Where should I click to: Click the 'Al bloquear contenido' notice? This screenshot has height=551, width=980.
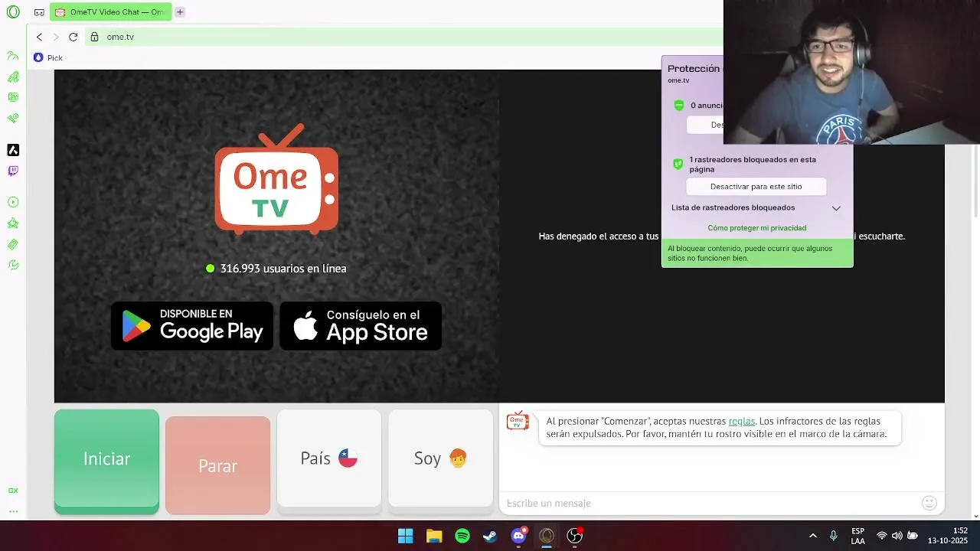pyautogui.click(x=757, y=253)
